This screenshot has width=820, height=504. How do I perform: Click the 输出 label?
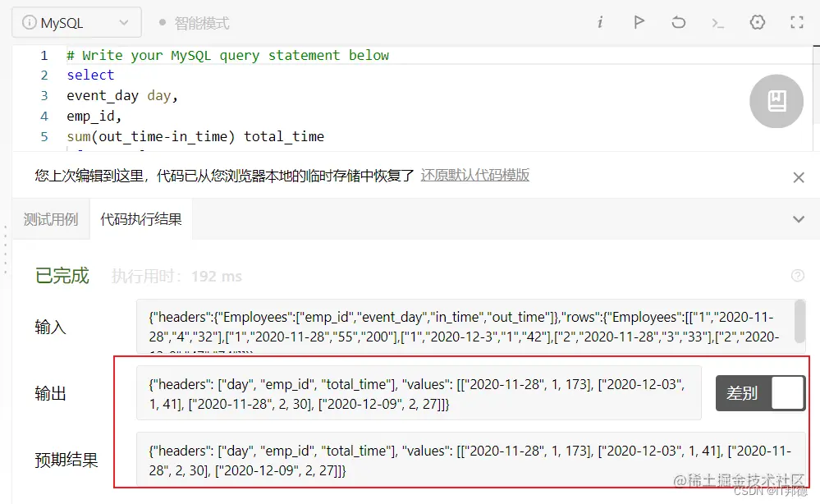click(x=50, y=393)
